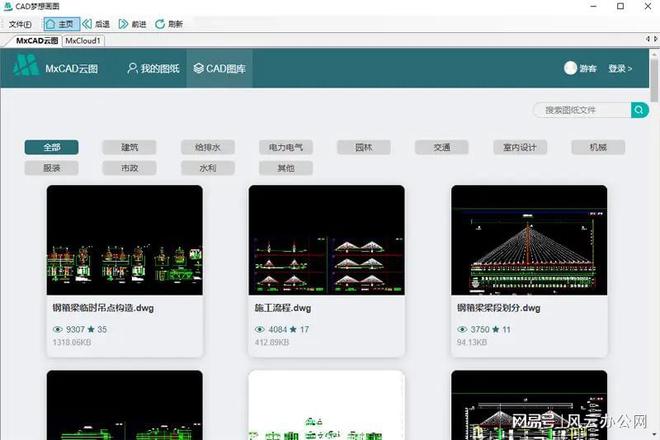The height and width of the screenshot is (440, 660).
Task: Filter drawings by 水利
Action: coord(208,168)
